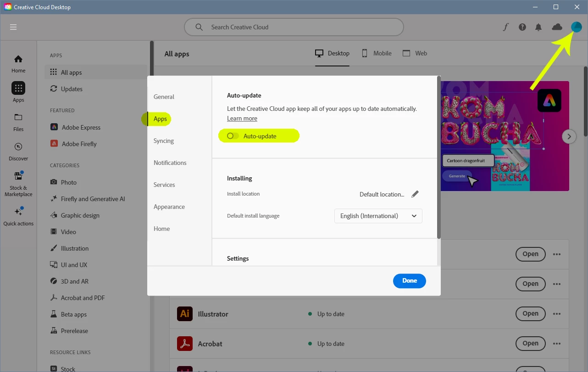This screenshot has height=372, width=588.
Task: Open more options for Illustrator
Action: point(557,314)
